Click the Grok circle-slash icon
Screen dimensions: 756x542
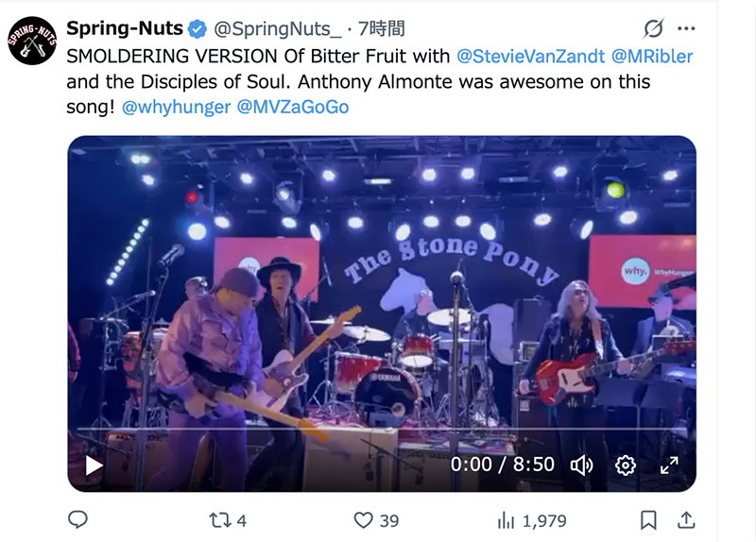[x=651, y=27]
